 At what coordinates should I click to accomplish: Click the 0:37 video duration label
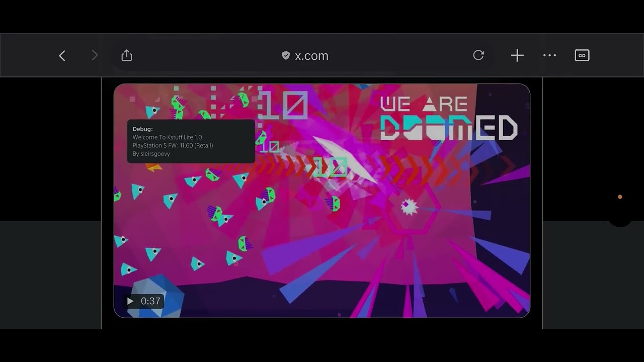pos(150,301)
